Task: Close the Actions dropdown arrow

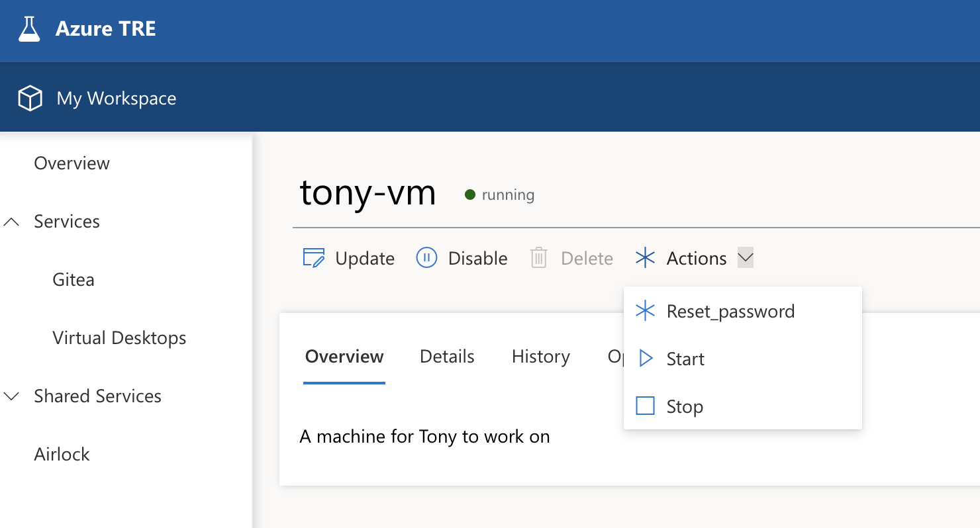Action: click(x=746, y=257)
